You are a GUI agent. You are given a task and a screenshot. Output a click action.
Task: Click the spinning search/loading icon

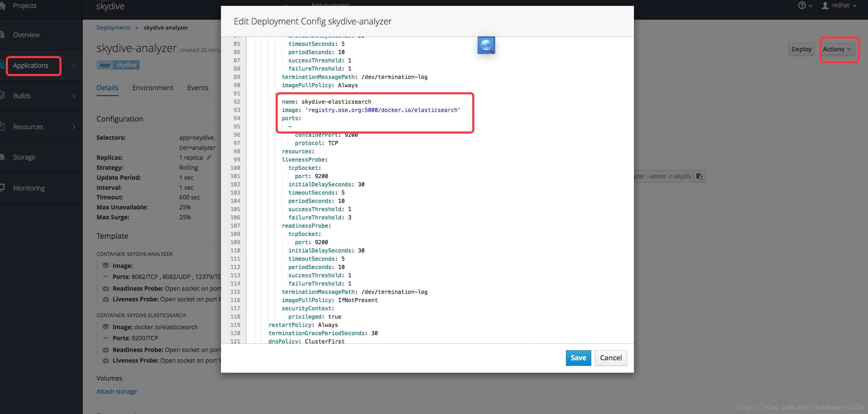point(486,45)
